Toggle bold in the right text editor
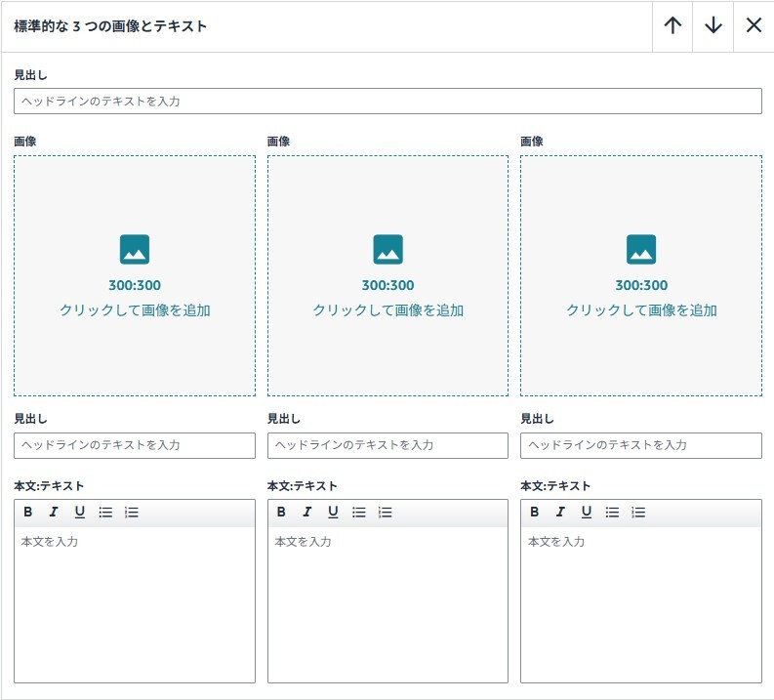Screen dimensions: 774x700 pos(535,513)
